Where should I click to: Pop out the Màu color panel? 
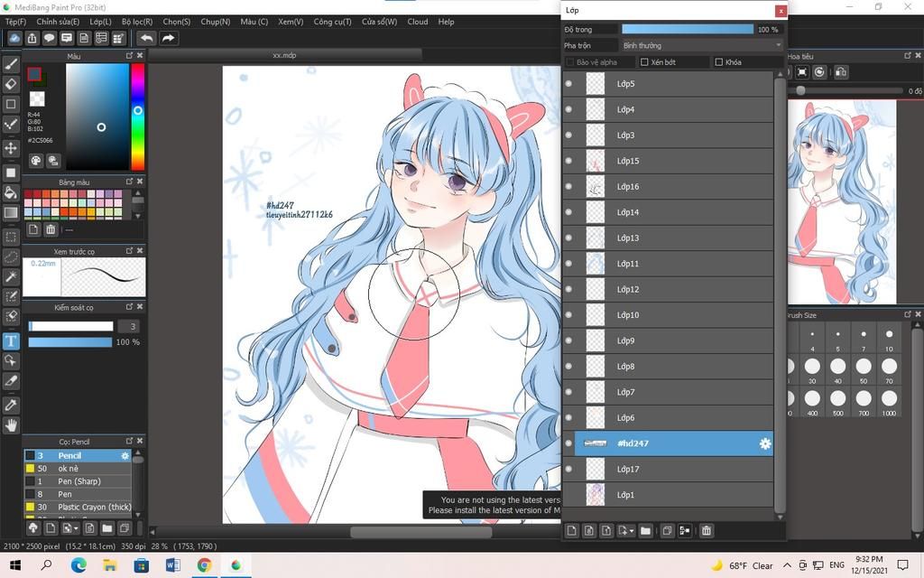[129, 55]
